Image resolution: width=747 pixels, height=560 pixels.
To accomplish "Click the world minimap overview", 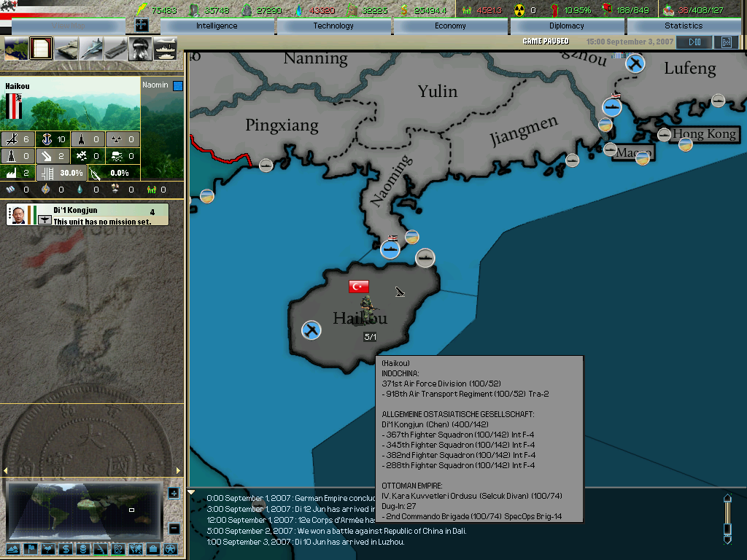I will [84, 510].
